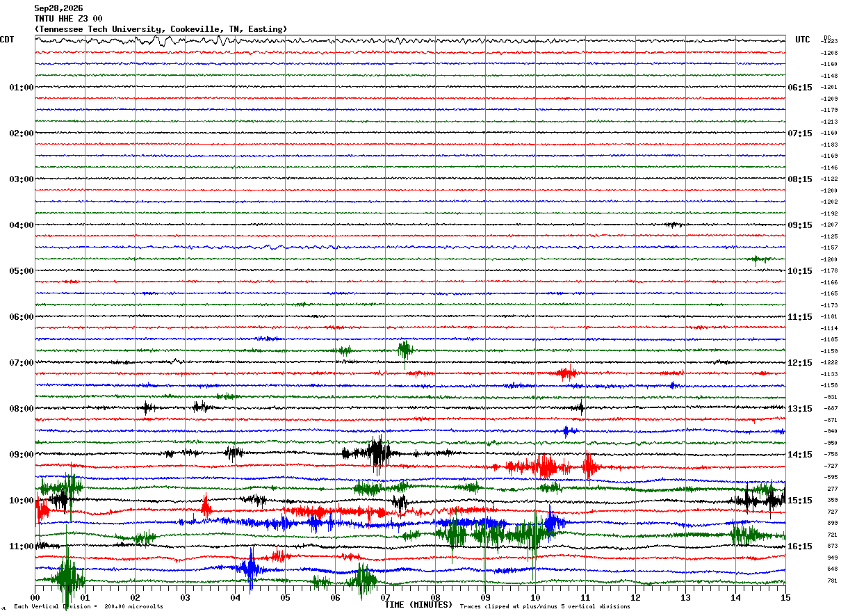Click the CDT timezone header

(7, 40)
